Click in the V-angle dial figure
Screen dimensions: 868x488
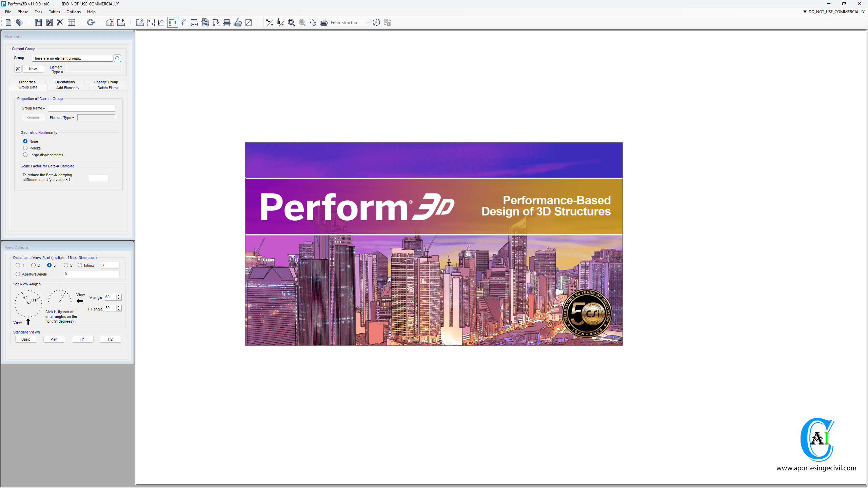[x=60, y=297]
